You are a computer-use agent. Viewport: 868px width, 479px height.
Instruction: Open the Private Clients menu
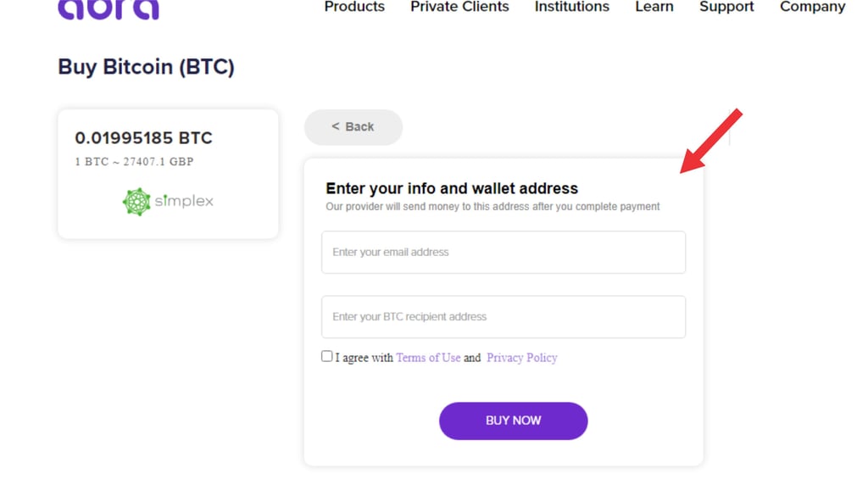tap(459, 7)
